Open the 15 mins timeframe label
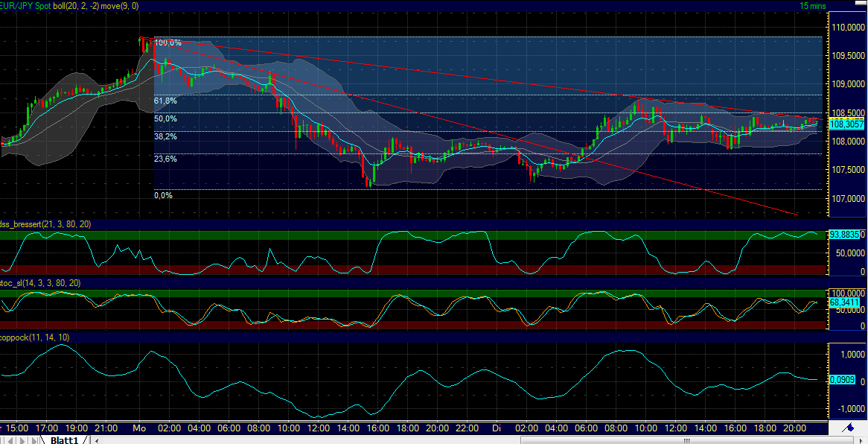 tap(813, 6)
